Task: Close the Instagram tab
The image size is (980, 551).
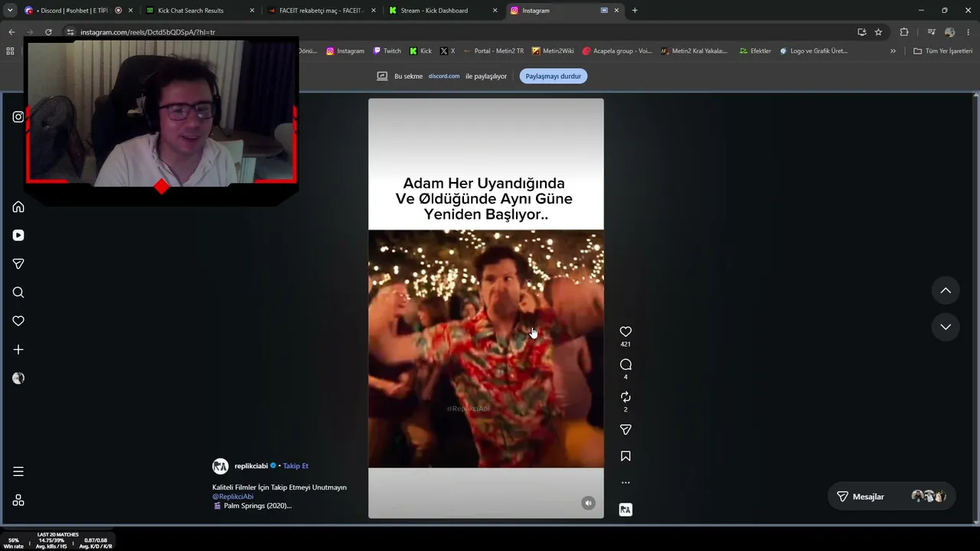Action: point(616,11)
